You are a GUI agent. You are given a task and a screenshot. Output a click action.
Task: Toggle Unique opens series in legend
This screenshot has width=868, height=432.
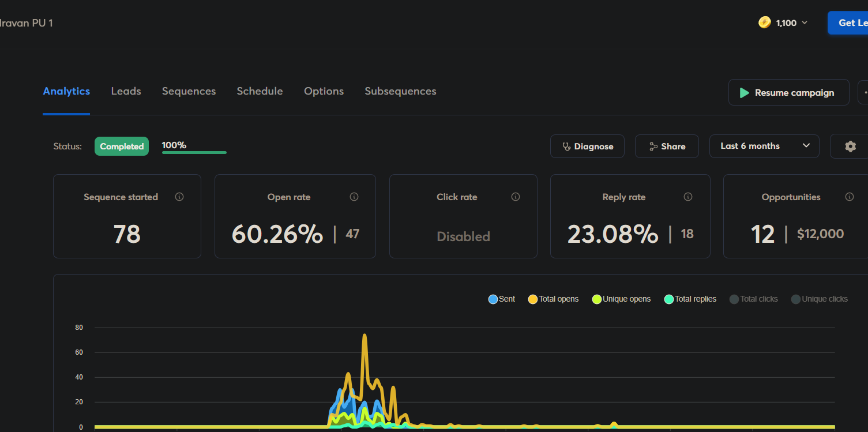coord(621,299)
